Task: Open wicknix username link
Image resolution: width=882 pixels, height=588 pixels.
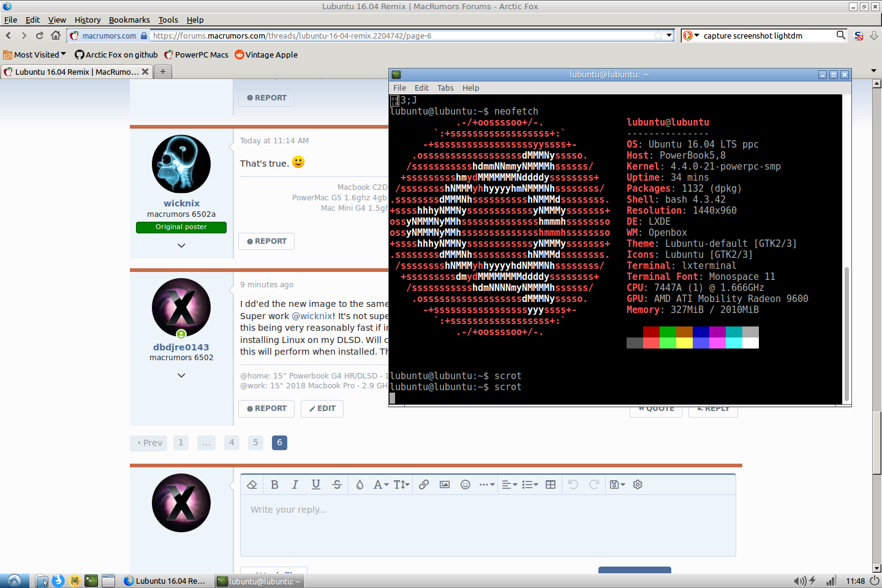Action: pos(181,203)
